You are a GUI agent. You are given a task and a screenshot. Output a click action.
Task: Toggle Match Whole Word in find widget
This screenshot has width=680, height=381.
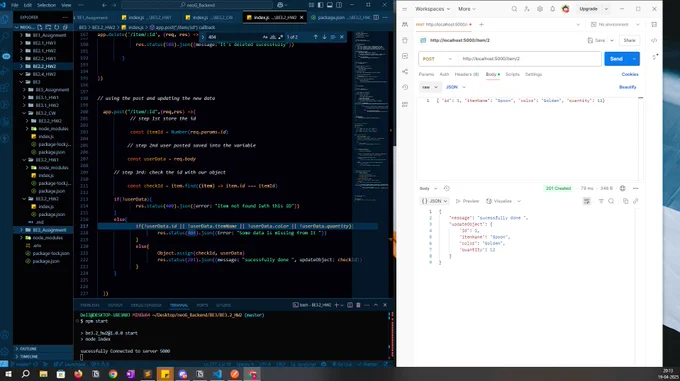tap(273, 37)
